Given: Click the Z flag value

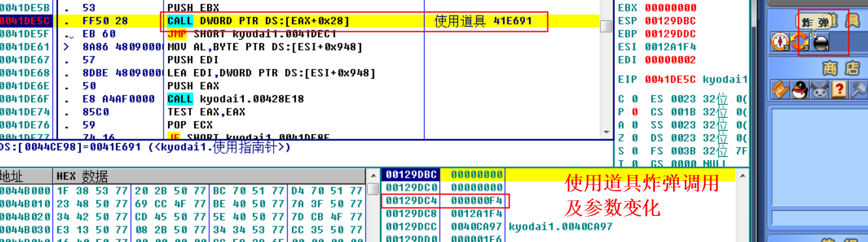Looking at the screenshot, I should 634,138.
